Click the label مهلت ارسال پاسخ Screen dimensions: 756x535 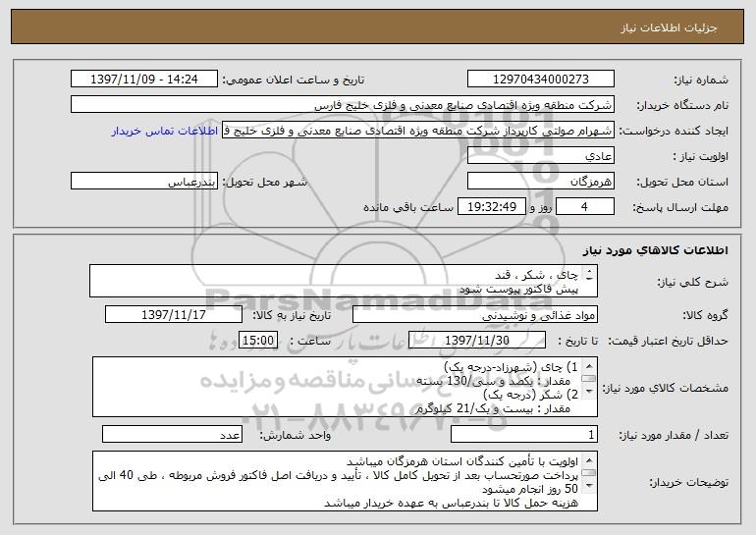point(680,207)
